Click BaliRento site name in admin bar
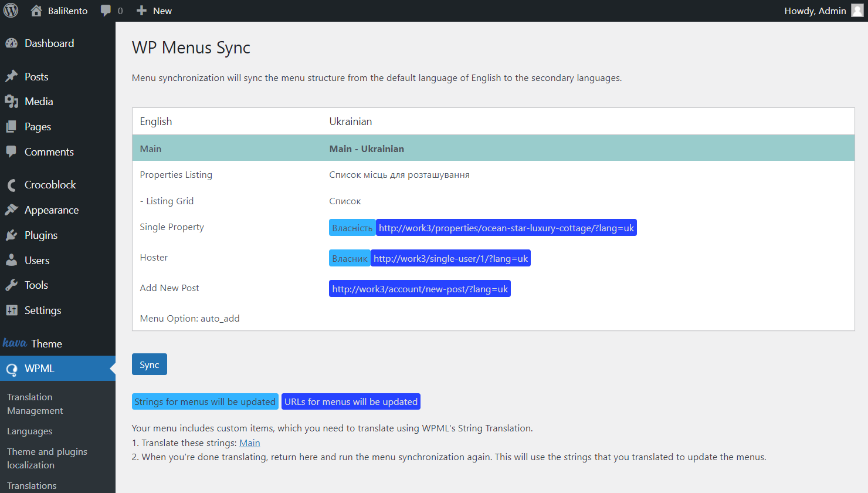The width and height of the screenshot is (868, 493). (68, 11)
